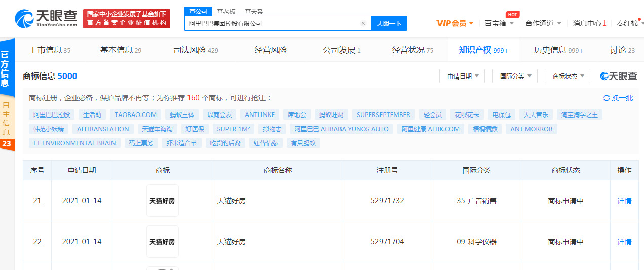Click the search field containing 阿里巴巴集团控股有限公司

click(278, 23)
